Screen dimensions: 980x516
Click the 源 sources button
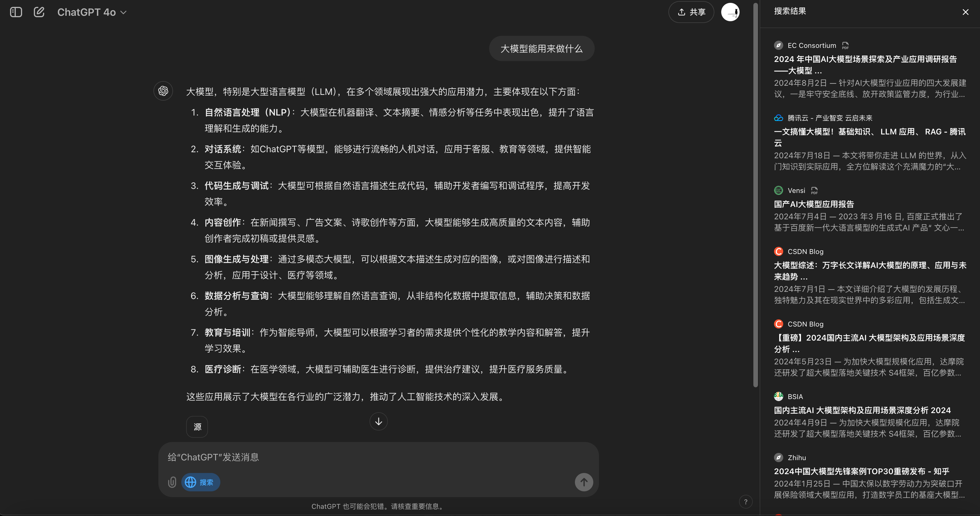point(197,427)
